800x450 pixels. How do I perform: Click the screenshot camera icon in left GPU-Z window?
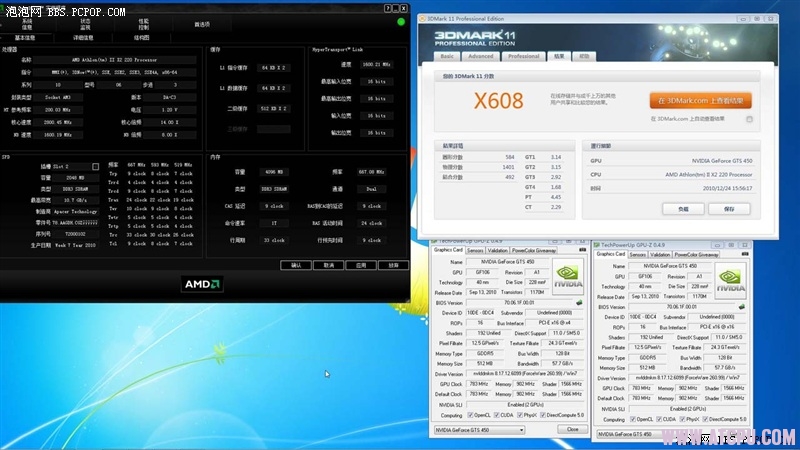point(582,250)
